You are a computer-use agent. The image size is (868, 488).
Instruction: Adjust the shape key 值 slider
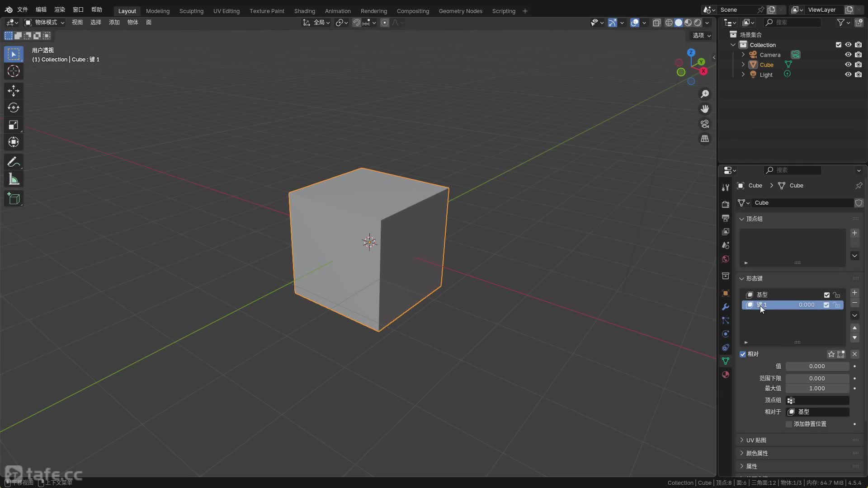coord(816,366)
